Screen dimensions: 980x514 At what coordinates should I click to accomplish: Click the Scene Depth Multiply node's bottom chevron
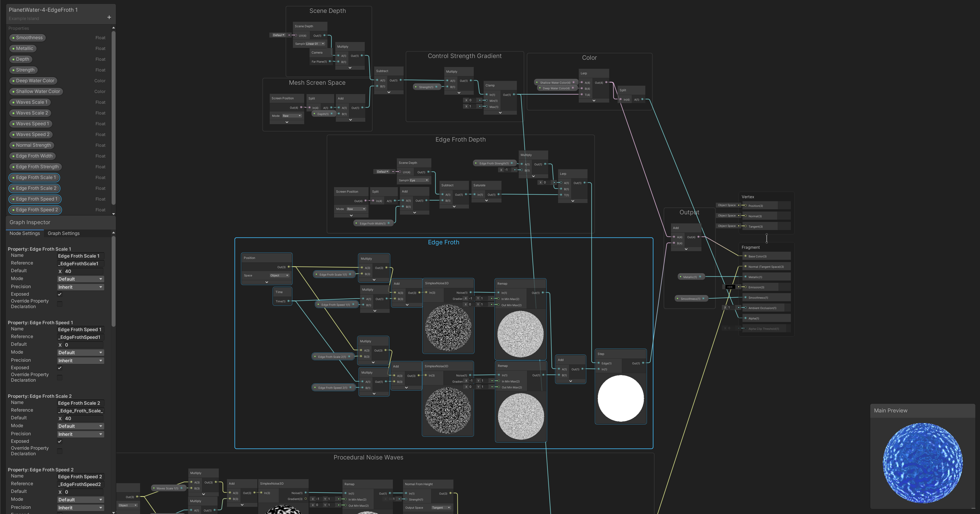click(350, 68)
